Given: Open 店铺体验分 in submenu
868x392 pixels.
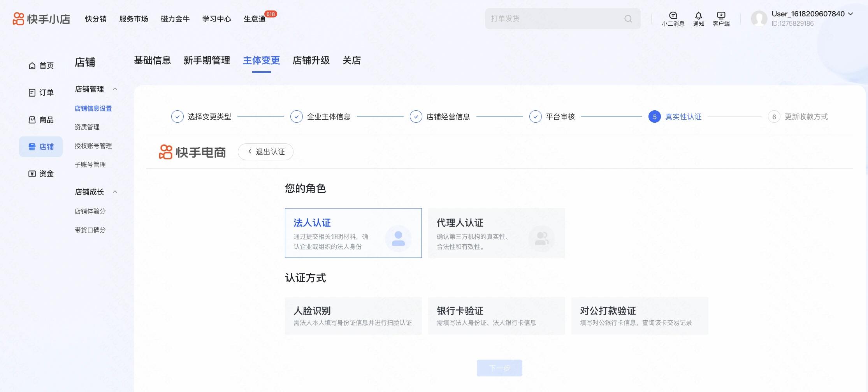Looking at the screenshot, I should [90, 211].
